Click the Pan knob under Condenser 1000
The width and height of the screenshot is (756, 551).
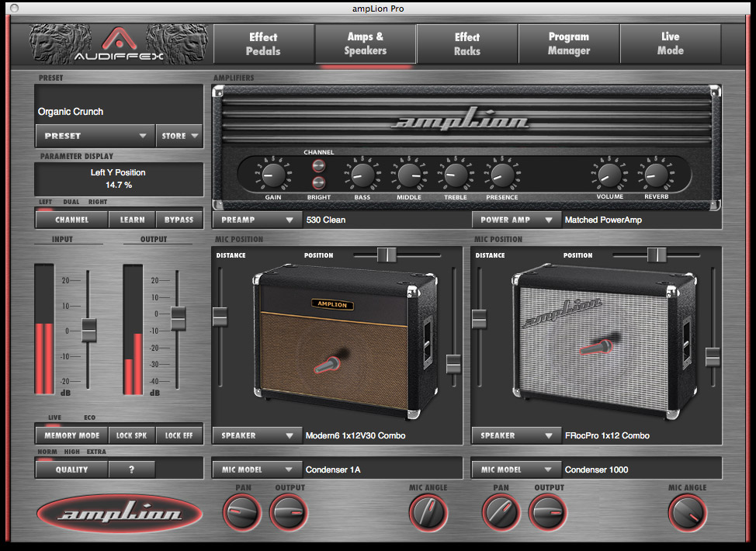pos(501,512)
